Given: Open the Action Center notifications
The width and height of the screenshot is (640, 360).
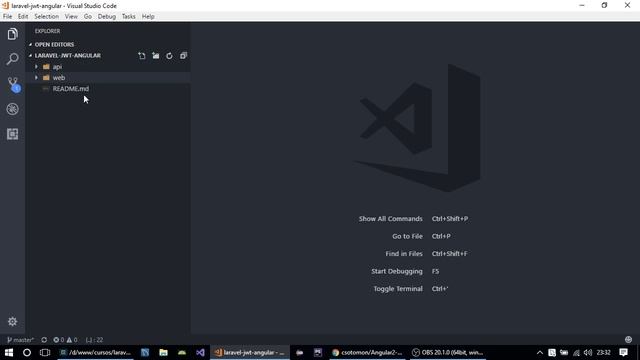Looking at the screenshot, I should pos(623,353).
